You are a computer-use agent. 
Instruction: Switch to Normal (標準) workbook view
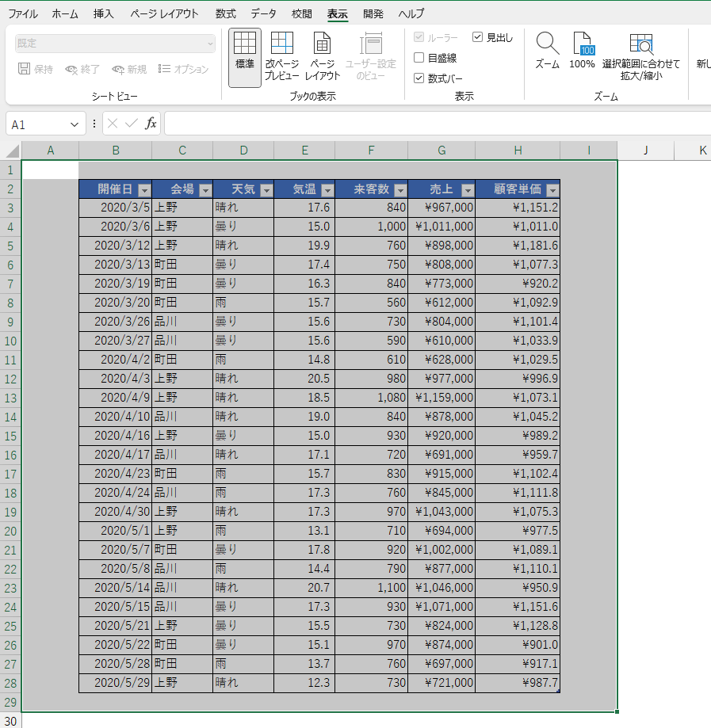coord(244,57)
